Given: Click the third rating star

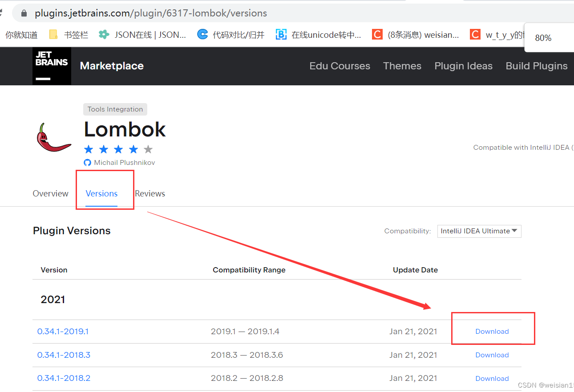Looking at the screenshot, I should tap(118, 149).
